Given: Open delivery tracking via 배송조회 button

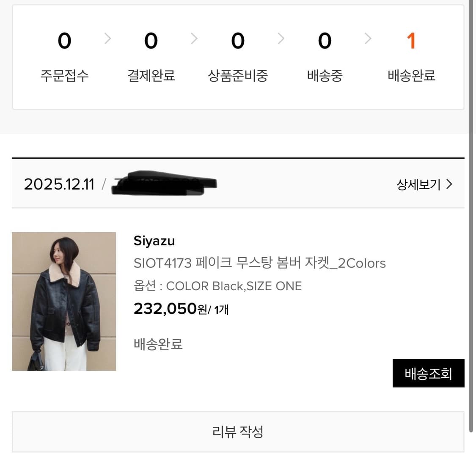Looking at the screenshot, I should coord(428,374).
